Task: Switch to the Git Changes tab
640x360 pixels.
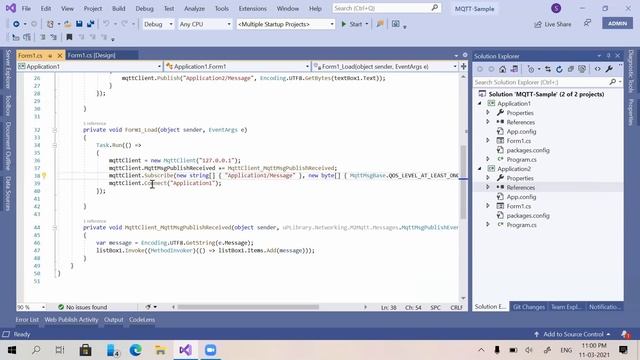Action: (529, 307)
